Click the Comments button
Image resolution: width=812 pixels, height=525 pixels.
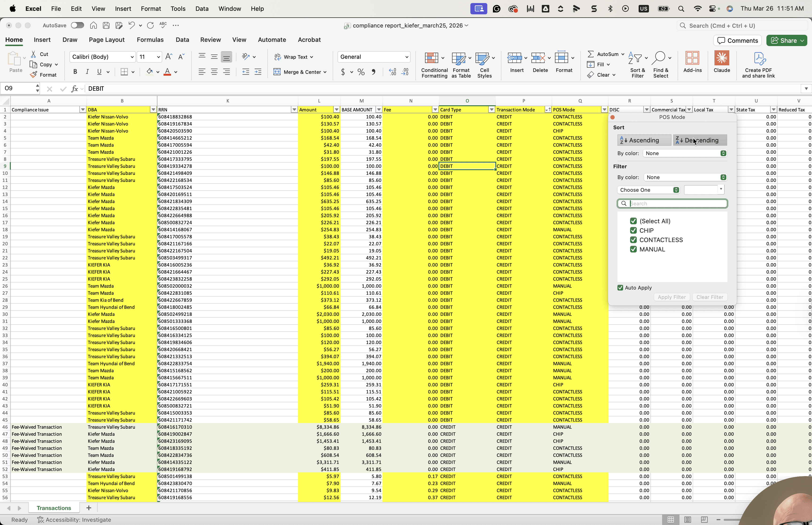(737, 41)
